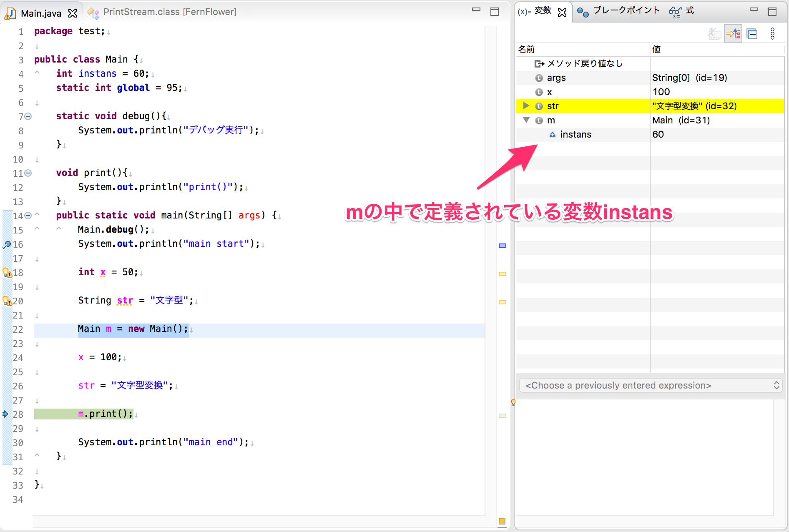Click the field triangle icon beside instans

(x=553, y=135)
